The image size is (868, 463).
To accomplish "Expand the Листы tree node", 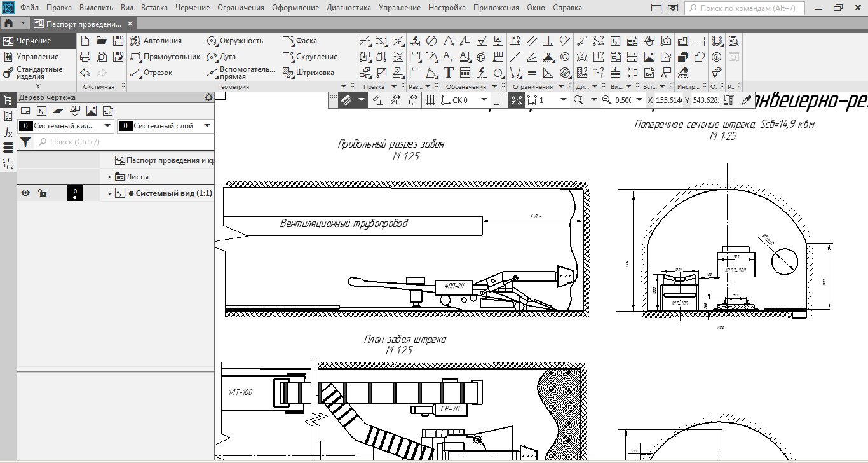I will coord(109,177).
